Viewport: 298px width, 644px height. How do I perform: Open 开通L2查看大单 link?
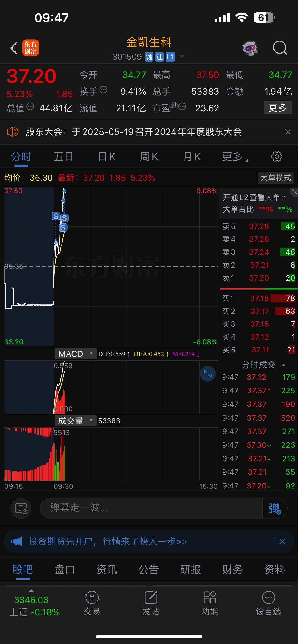tap(254, 198)
